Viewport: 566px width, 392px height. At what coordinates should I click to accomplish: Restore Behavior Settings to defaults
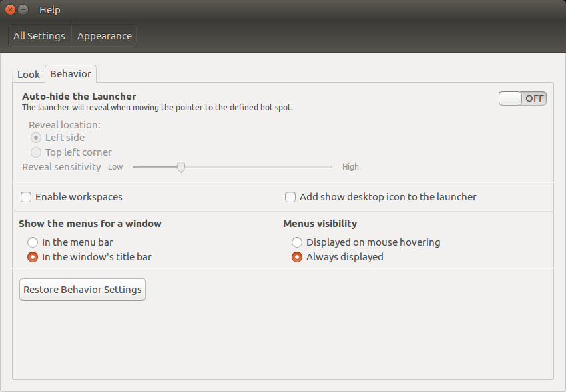[83, 290]
